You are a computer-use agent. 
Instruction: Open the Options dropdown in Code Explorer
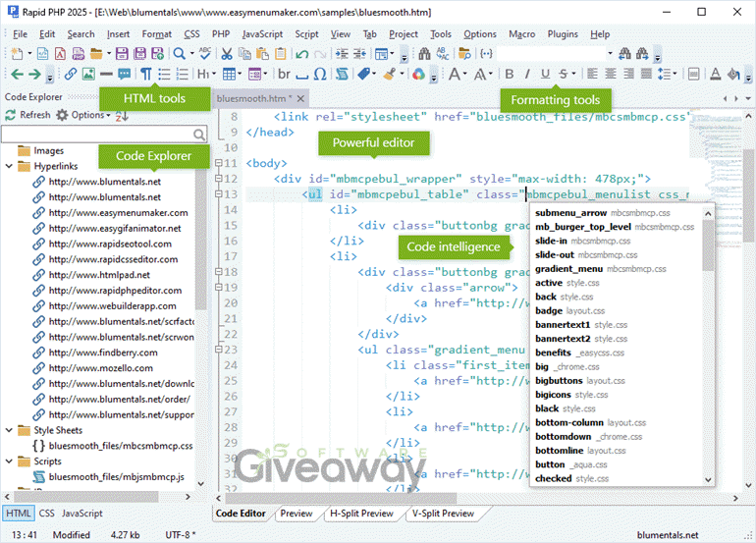(82, 115)
